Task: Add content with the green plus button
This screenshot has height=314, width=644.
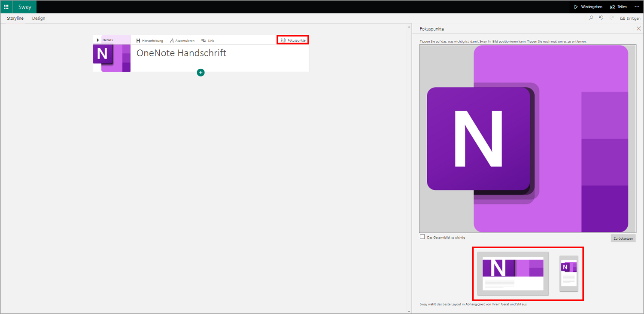Action: click(200, 73)
